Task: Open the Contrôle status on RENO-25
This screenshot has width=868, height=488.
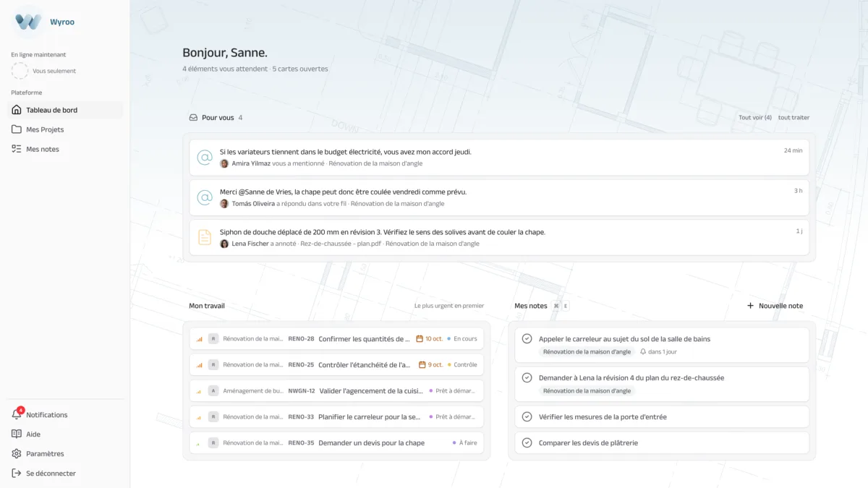Action: click(x=462, y=365)
